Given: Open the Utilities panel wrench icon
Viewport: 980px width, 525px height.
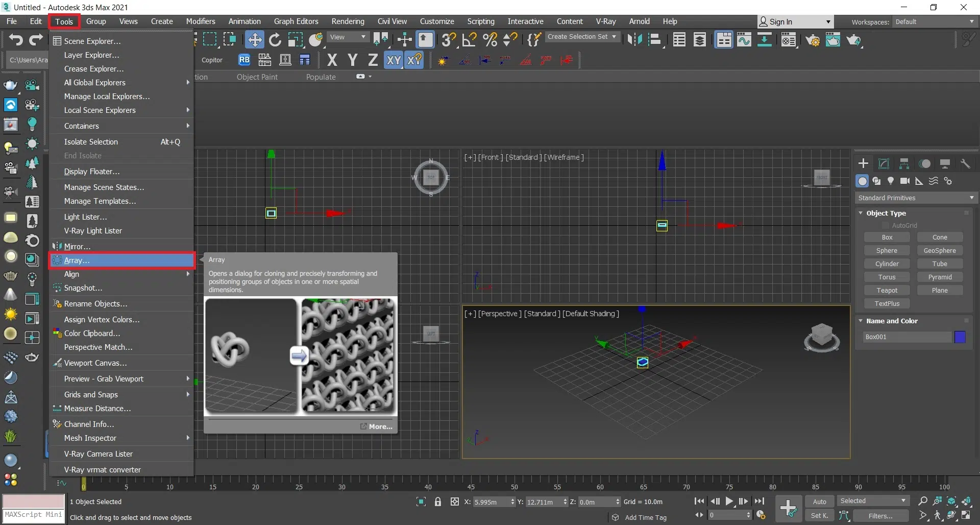Looking at the screenshot, I should coord(965,164).
